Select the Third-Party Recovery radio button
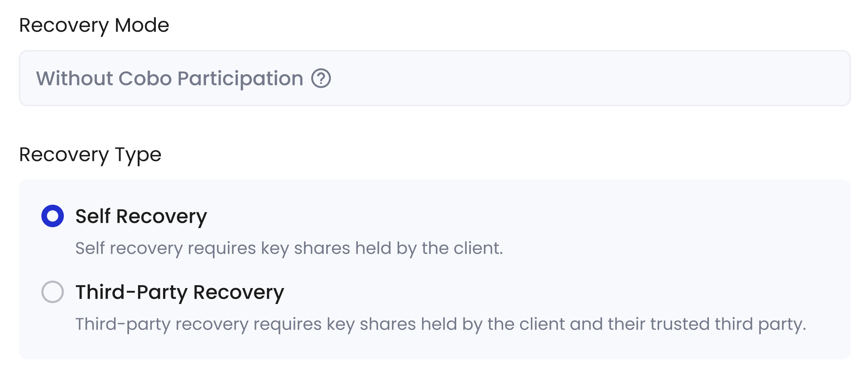 (52, 292)
